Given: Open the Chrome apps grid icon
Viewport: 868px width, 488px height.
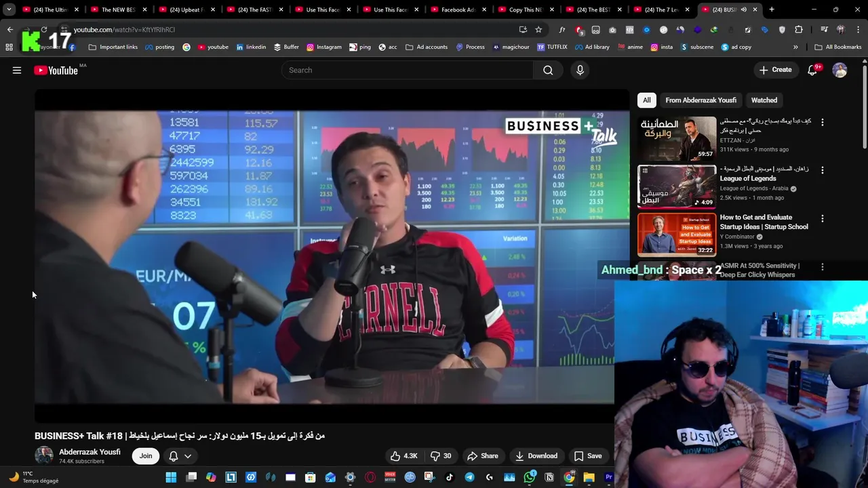Looking at the screenshot, I should pos(9,47).
